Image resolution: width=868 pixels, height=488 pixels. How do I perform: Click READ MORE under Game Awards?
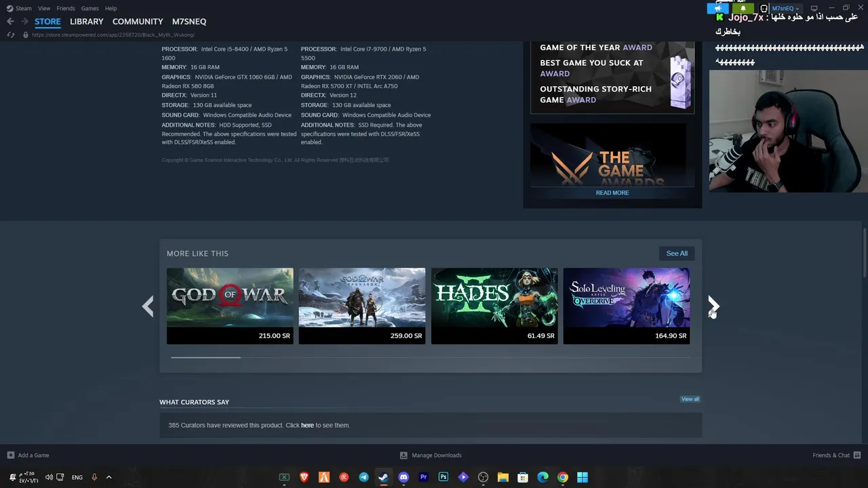(612, 193)
